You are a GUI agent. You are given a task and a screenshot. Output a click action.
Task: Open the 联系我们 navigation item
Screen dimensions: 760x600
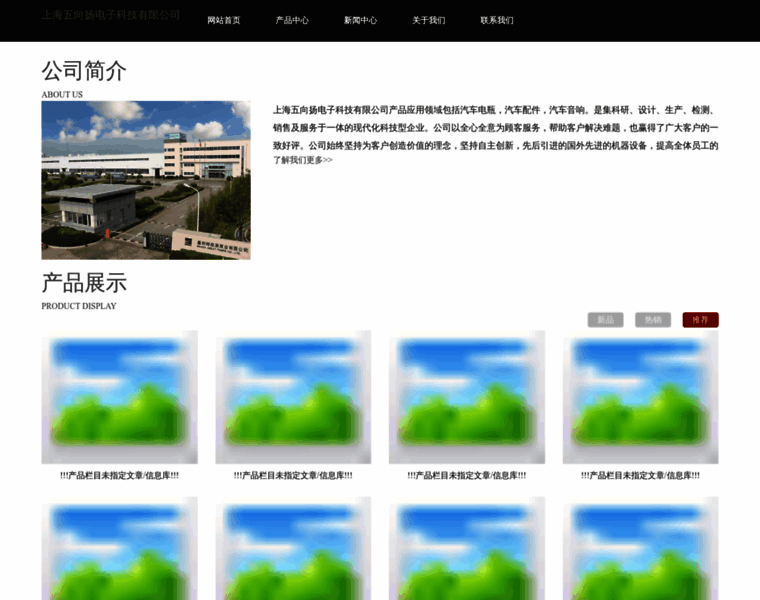pyautogui.click(x=497, y=20)
